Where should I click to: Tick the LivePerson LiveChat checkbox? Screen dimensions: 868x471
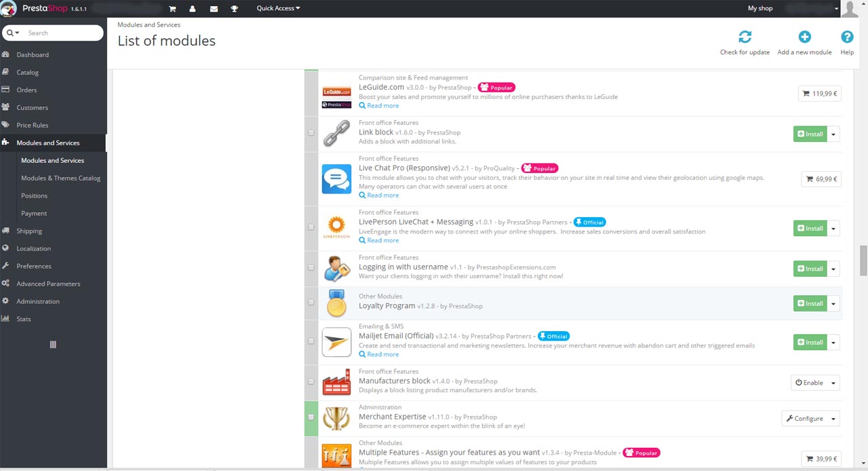point(311,227)
